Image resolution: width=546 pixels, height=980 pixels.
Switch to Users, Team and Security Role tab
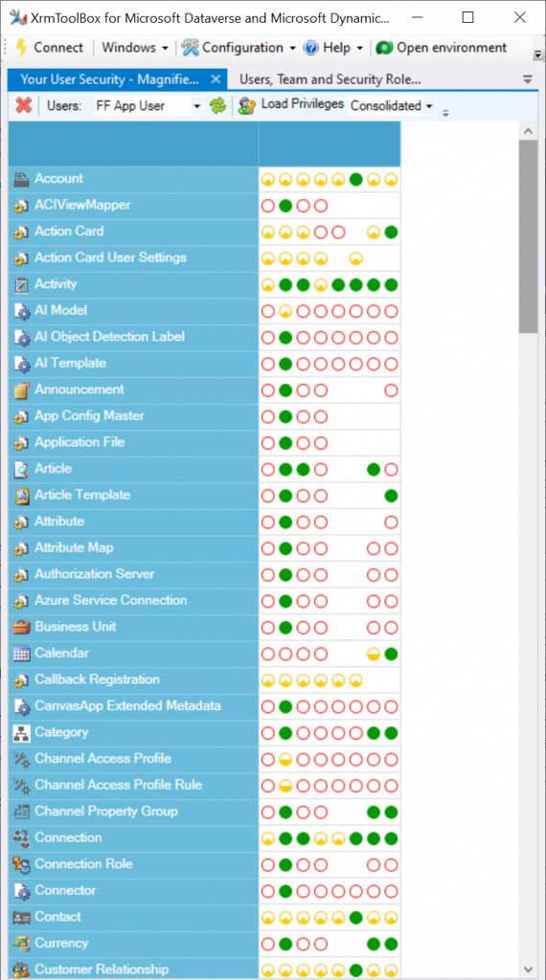[x=330, y=79]
